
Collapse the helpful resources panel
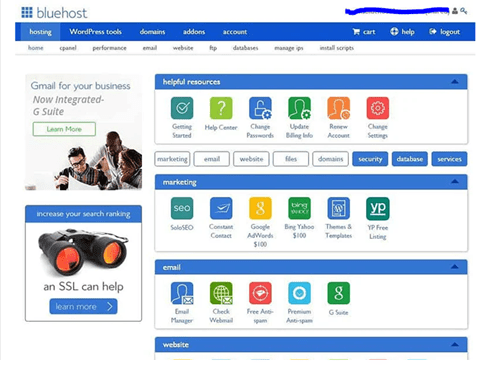tap(455, 82)
